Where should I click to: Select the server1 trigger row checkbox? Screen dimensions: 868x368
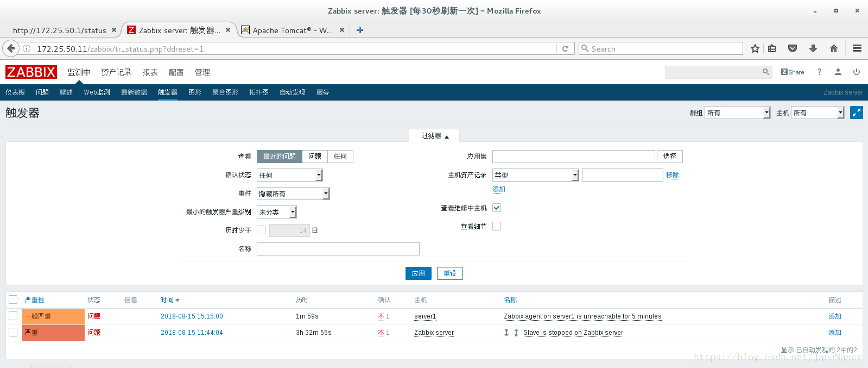coord(13,316)
